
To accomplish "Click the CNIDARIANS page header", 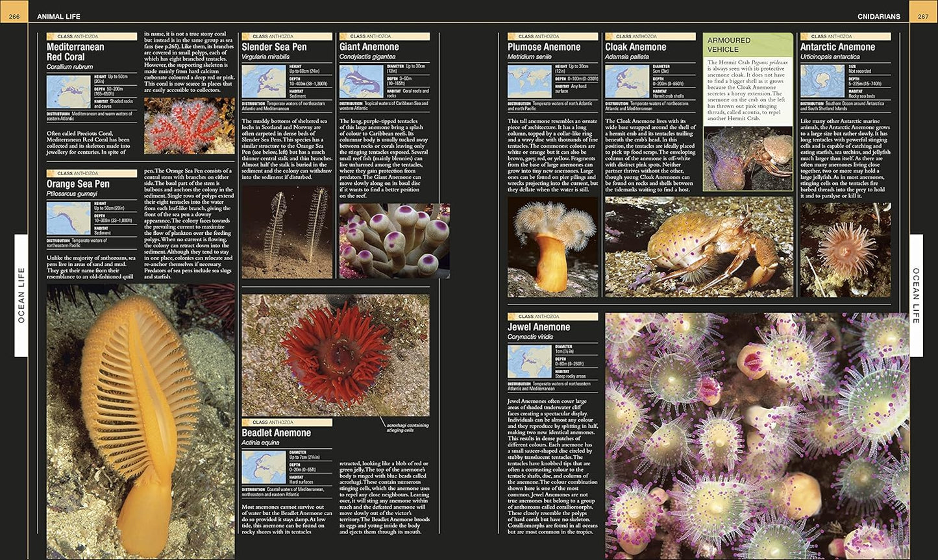I will click(879, 16).
